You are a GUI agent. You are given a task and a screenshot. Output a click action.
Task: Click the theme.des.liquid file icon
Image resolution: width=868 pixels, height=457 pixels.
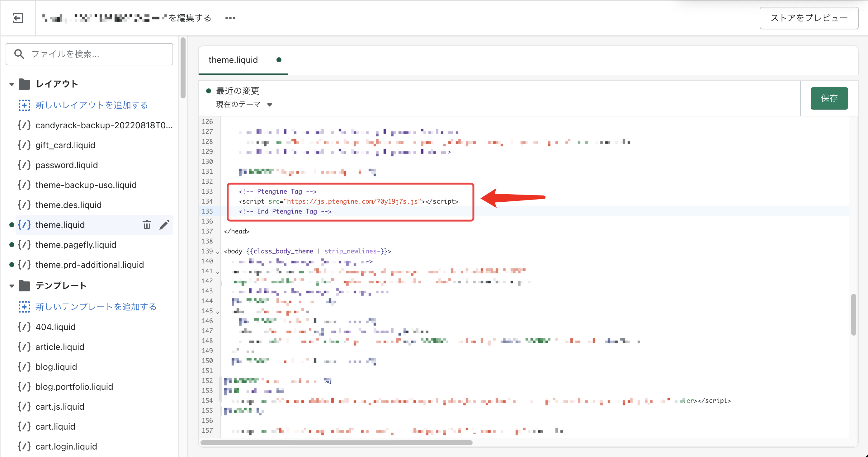coord(24,205)
